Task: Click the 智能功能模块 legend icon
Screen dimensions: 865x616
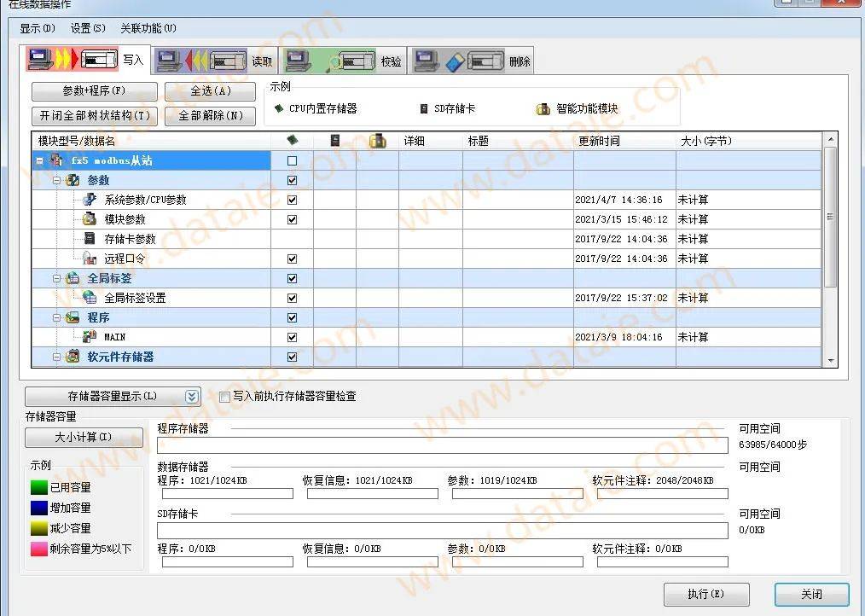Action: pyautogui.click(x=543, y=108)
